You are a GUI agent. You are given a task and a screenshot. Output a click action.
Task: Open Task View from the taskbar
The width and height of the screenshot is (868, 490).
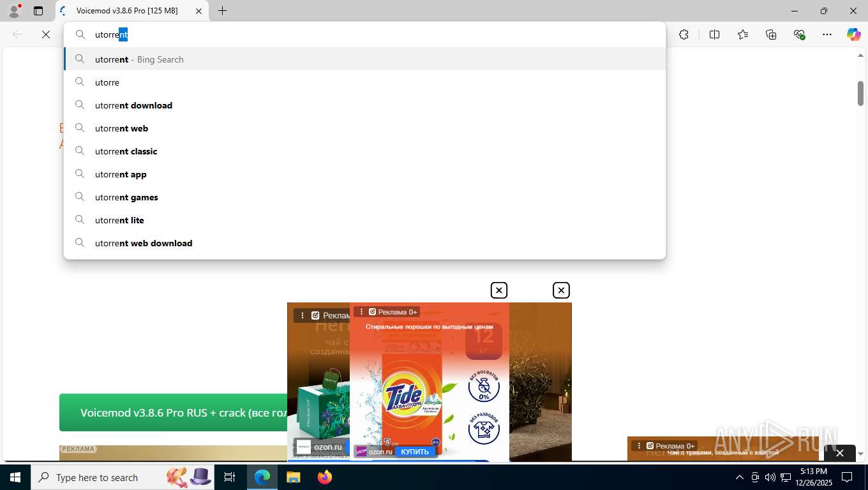[230, 477]
